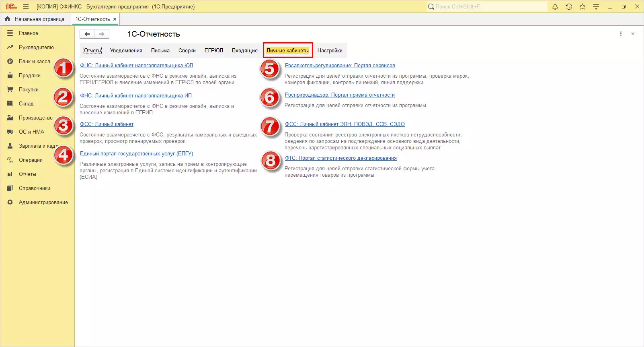Open the Продажи section
The height and width of the screenshot is (347, 644).
point(30,76)
